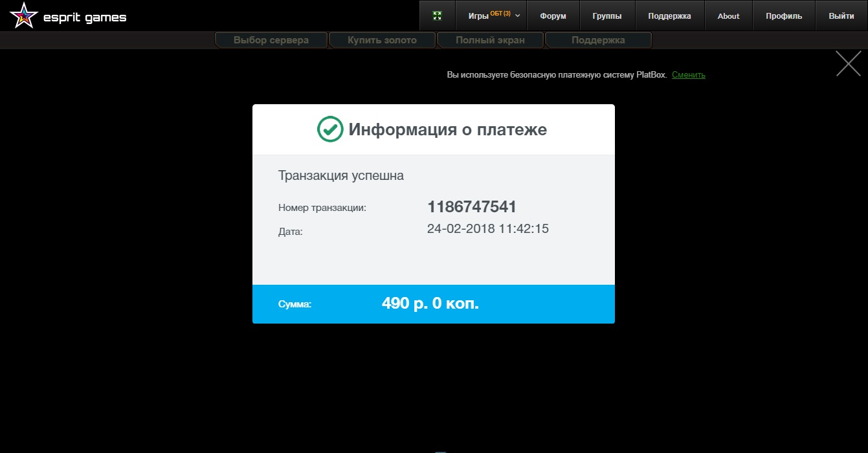This screenshot has height=453, width=868.
Task: Open the About page
Action: (728, 16)
